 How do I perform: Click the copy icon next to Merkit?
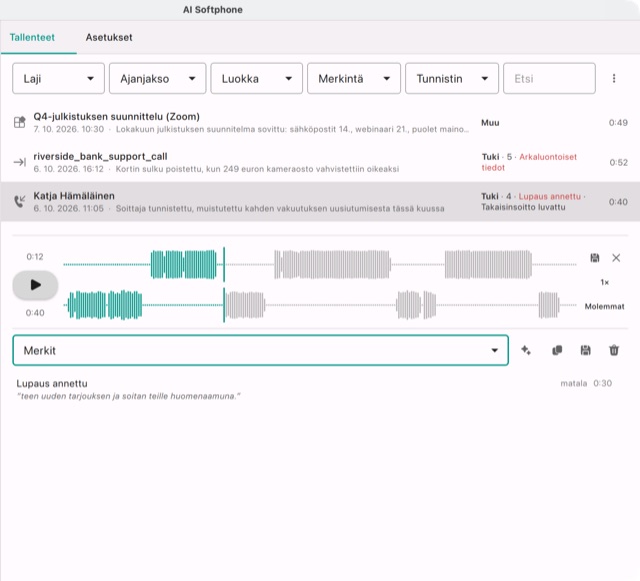(x=557, y=350)
